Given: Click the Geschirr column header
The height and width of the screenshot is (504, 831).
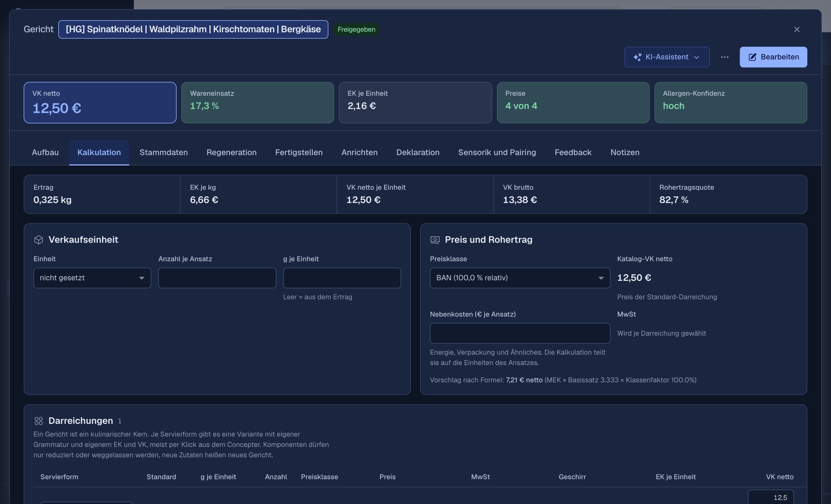Looking at the screenshot, I should click(572, 477).
